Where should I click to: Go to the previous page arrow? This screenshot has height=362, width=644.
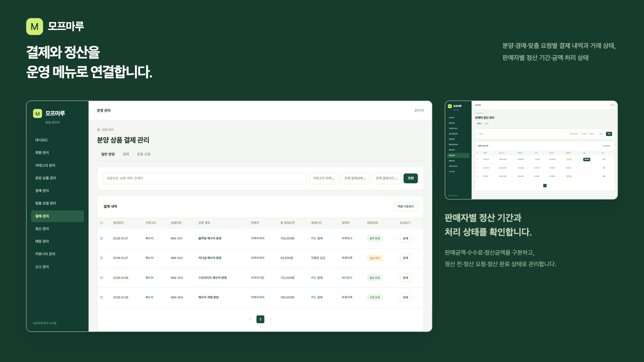(x=250, y=319)
